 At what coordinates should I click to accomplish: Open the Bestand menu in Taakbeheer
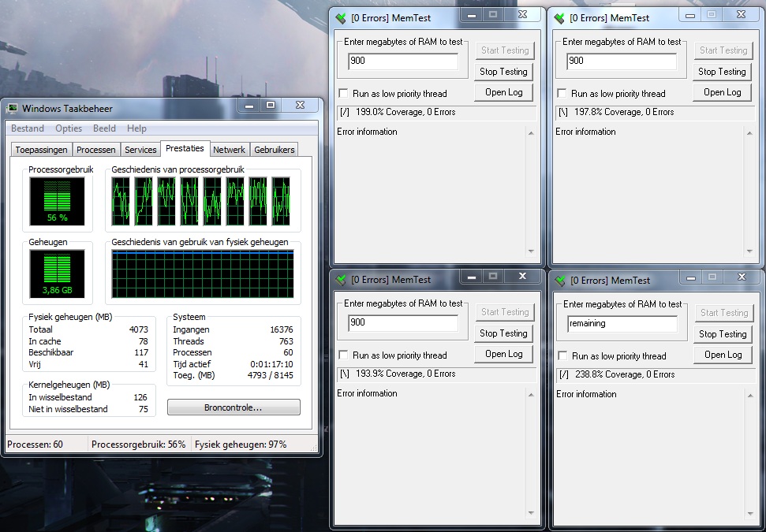[x=28, y=128]
